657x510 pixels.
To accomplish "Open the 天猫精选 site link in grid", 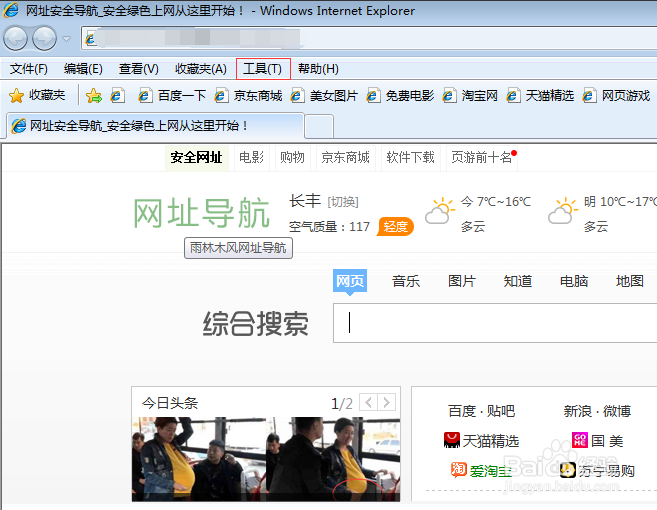I will 491,441.
